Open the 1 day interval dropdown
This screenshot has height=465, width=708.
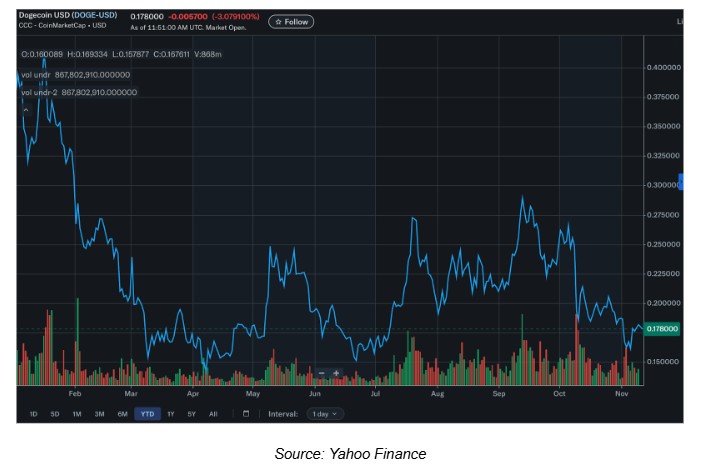[x=325, y=414]
